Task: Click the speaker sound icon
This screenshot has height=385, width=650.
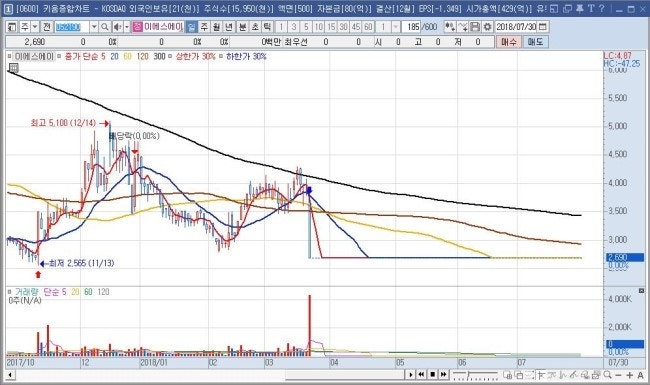Action: [117, 27]
